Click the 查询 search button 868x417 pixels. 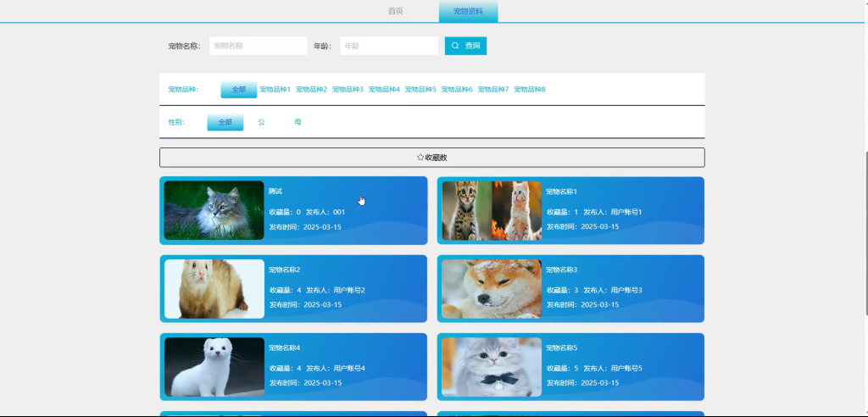click(465, 46)
